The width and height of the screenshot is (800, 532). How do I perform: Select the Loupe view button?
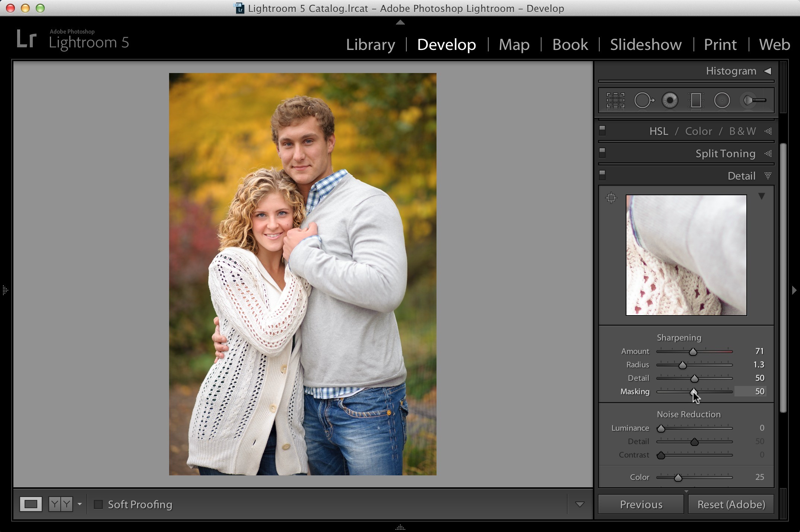(31, 504)
